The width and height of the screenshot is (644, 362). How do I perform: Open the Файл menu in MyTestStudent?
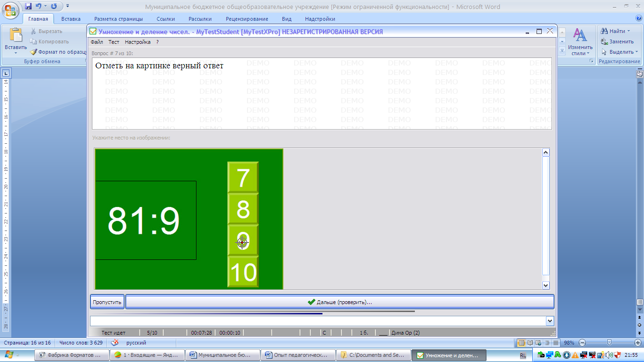pos(97,42)
